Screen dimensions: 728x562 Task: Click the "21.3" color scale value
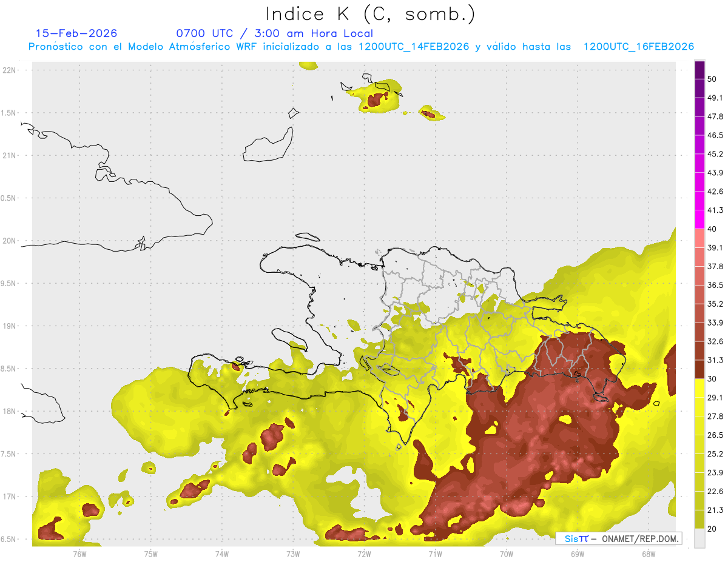click(715, 511)
